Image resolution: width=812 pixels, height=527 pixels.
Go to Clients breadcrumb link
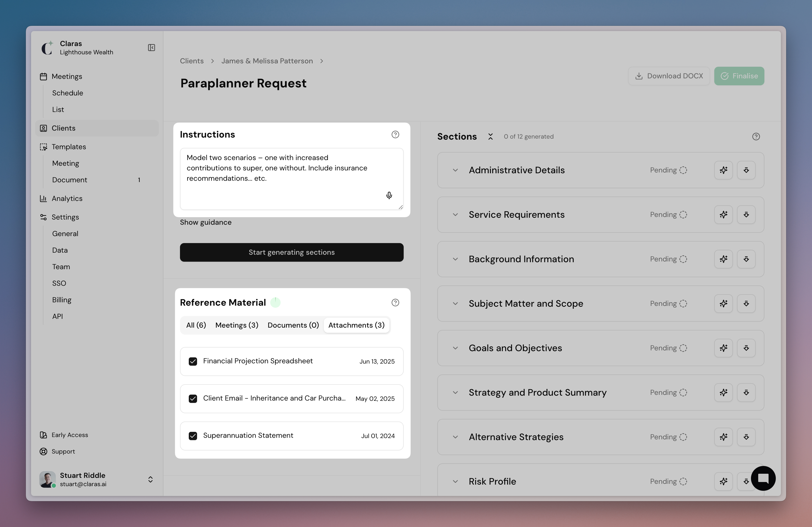point(192,61)
